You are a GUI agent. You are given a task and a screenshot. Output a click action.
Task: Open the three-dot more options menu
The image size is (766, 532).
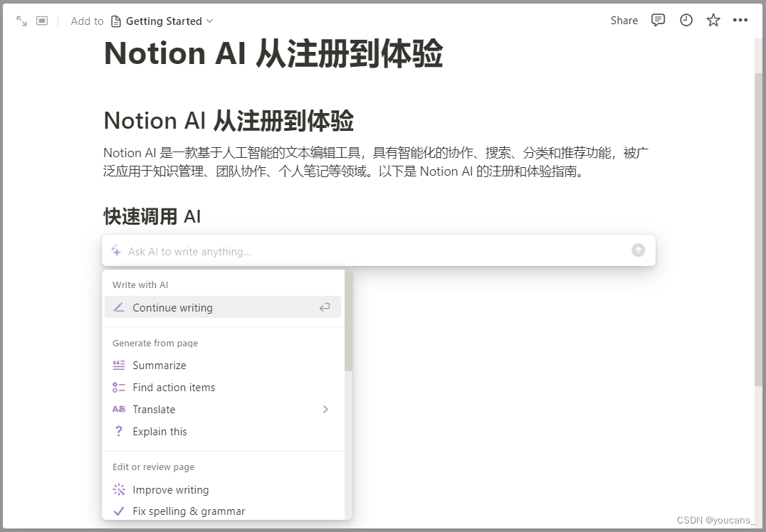[x=740, y=21]
